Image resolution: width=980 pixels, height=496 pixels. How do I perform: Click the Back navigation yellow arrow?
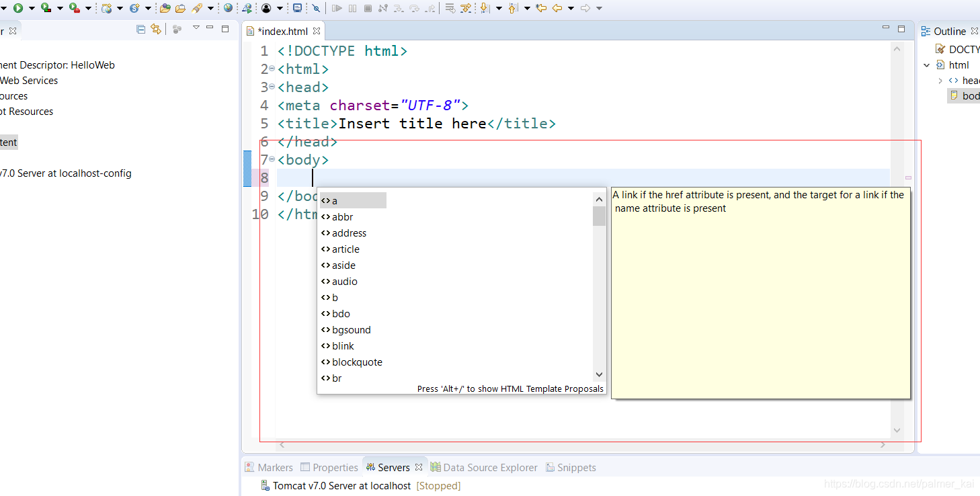[557, 8]
